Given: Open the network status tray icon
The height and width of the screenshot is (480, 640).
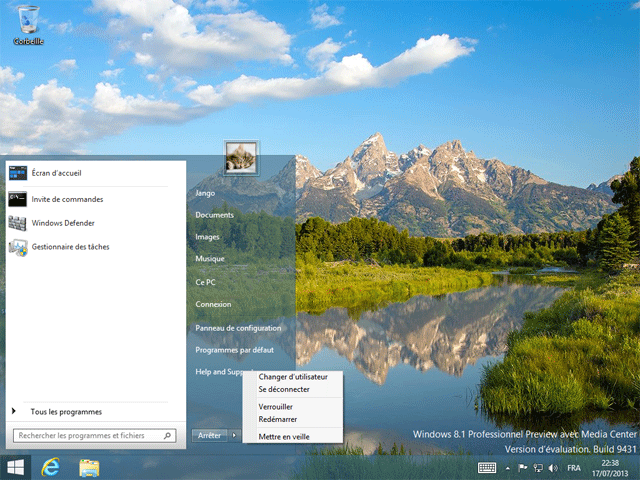Looking at the screenshot, I should [x=536, y=467].
